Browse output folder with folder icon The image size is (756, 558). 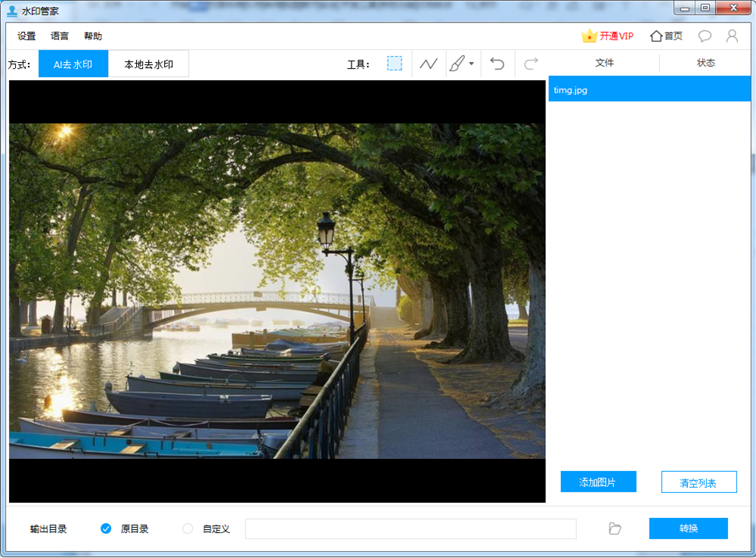point(615,529)
